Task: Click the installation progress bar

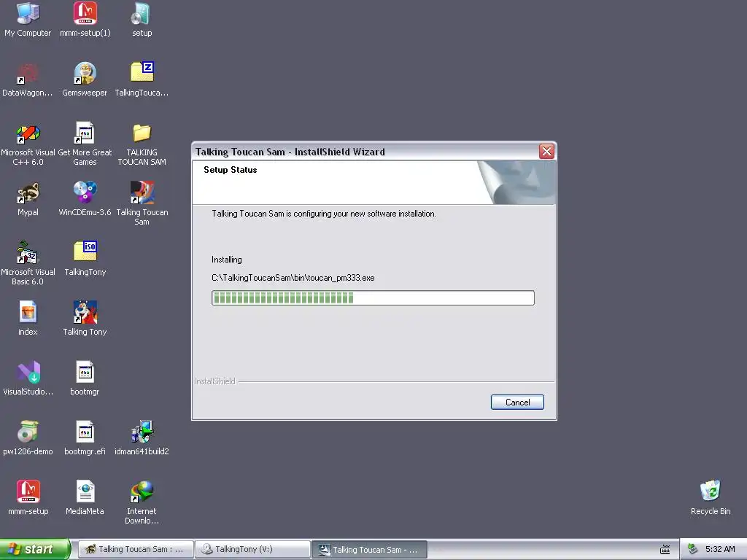Action: [373, 298]
